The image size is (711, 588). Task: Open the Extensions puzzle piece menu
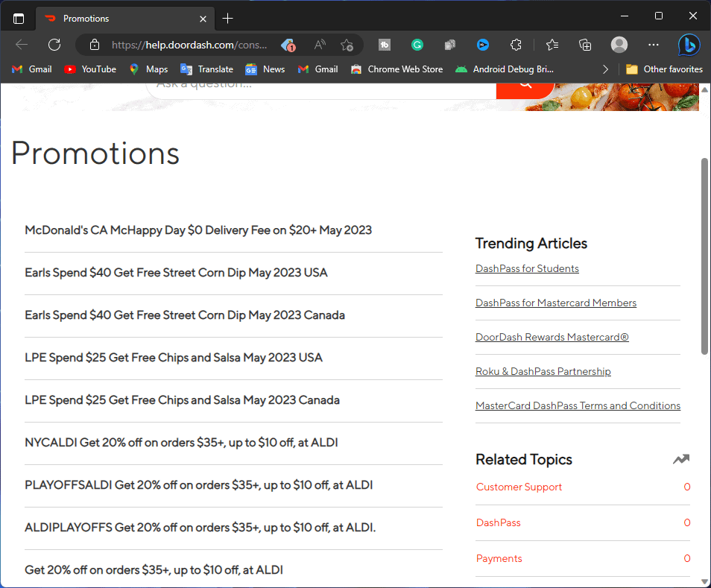click(x=516, y=45)
